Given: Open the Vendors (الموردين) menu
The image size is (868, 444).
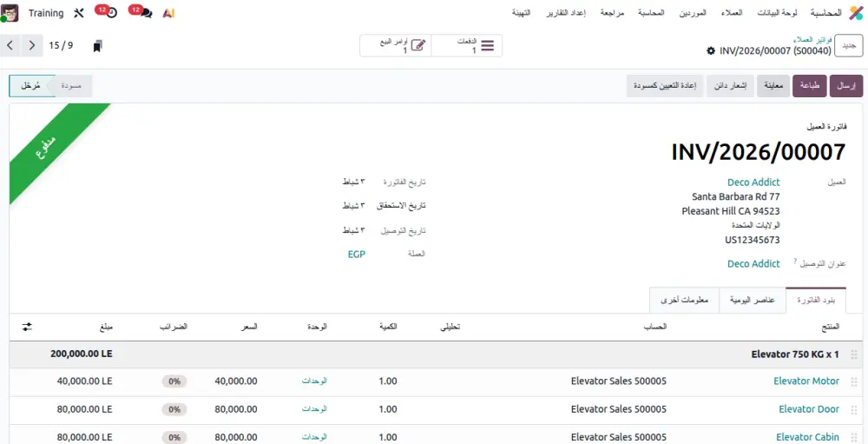Looking at the screenshot, I should (693, 13).
